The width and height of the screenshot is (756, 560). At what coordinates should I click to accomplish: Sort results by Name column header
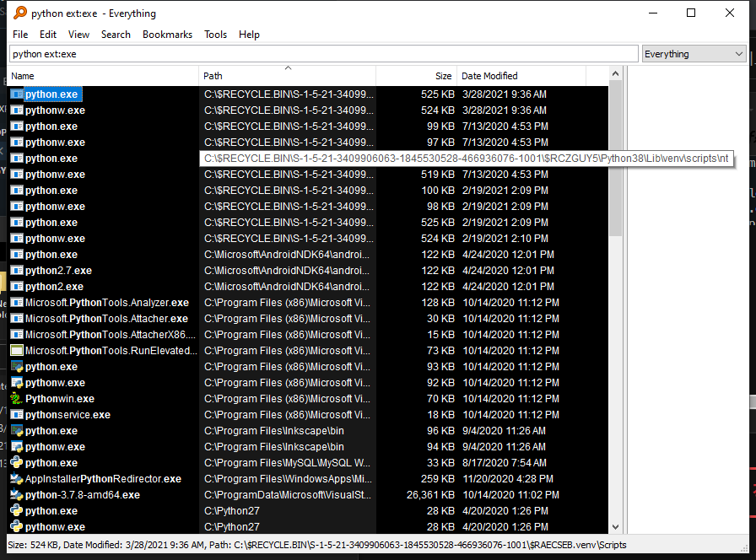[x=104, y=76]
